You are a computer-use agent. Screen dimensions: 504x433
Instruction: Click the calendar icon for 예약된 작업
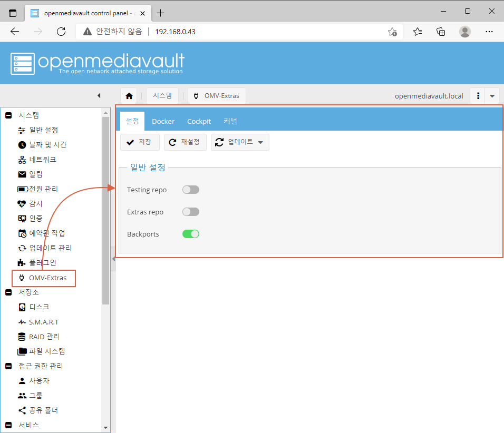tap(22, 233)
